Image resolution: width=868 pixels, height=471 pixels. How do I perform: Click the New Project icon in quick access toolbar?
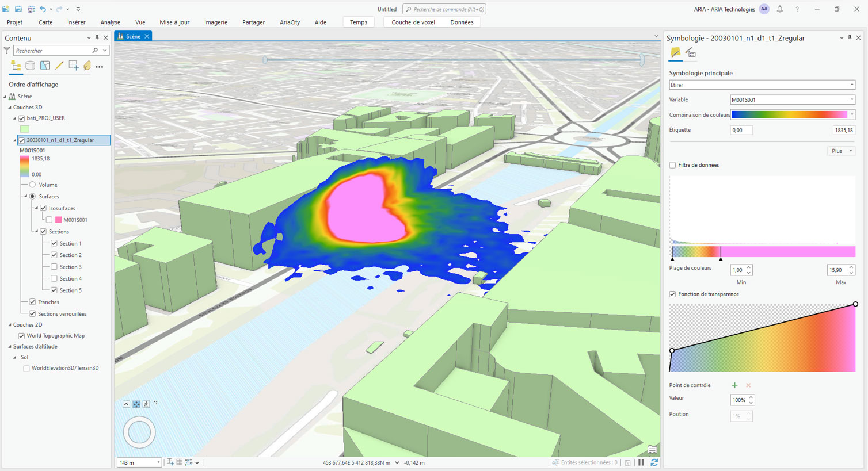click(6, 9)
